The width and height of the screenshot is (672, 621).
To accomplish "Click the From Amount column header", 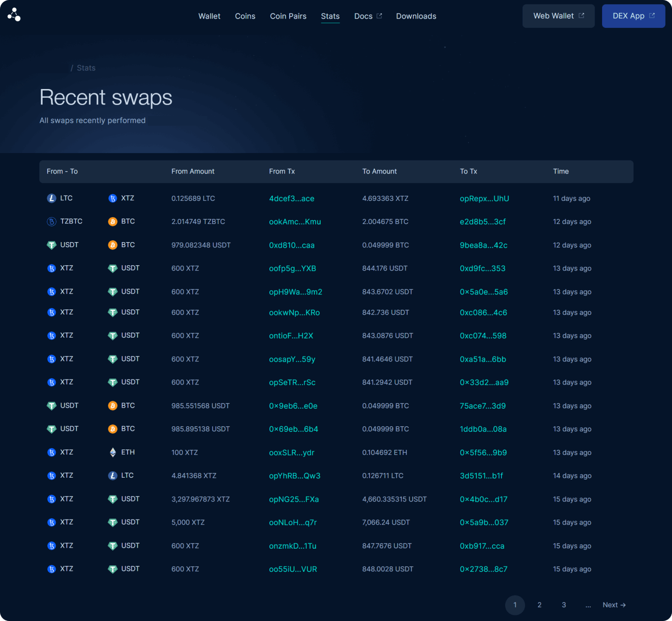I will point(193,171).
